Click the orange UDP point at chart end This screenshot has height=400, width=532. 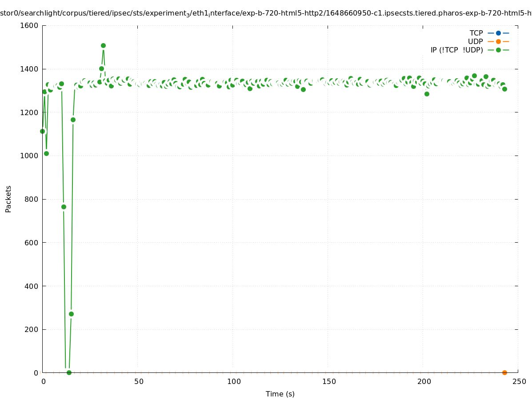[504, 372]
